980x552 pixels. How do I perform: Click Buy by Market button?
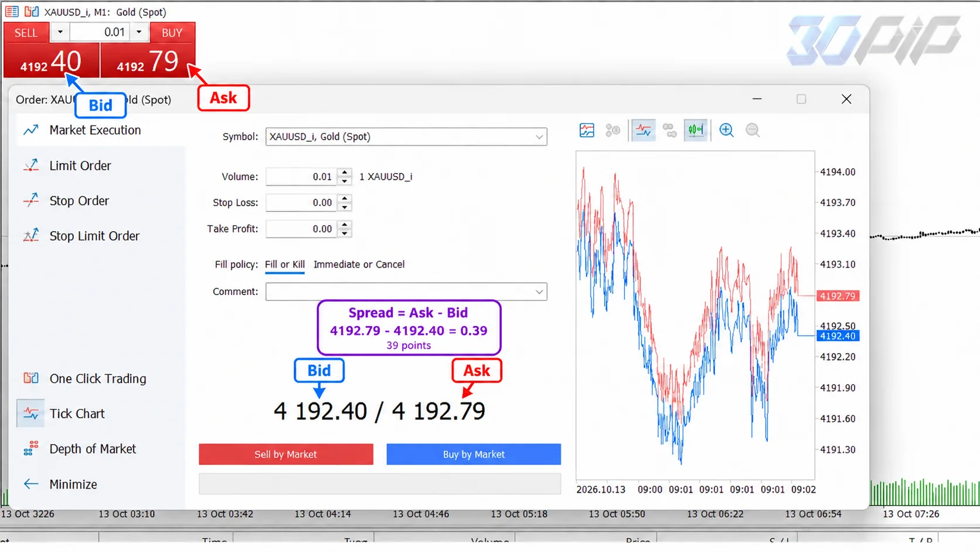coord(474,454)
